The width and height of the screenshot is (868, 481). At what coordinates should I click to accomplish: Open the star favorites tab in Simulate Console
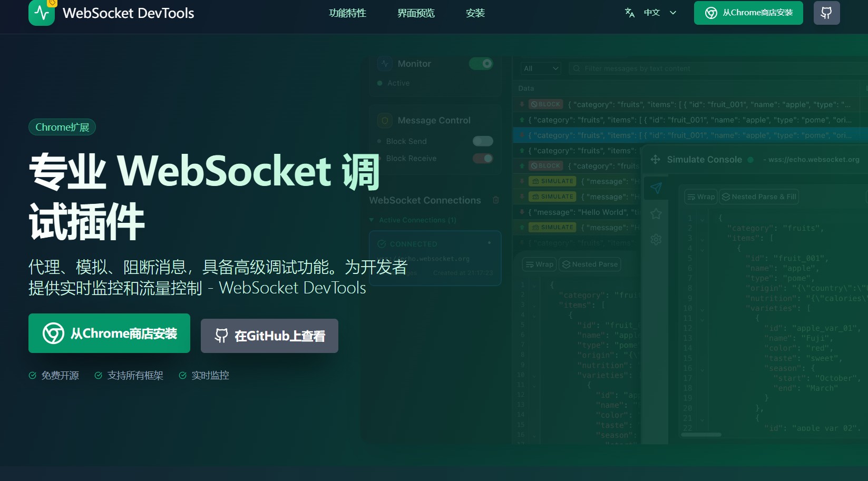(656, 213)
